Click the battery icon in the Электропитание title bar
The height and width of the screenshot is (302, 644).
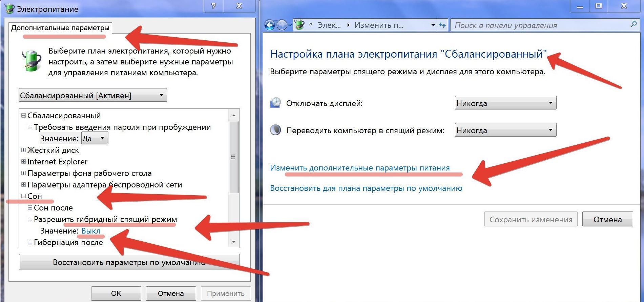click(9, 8)
